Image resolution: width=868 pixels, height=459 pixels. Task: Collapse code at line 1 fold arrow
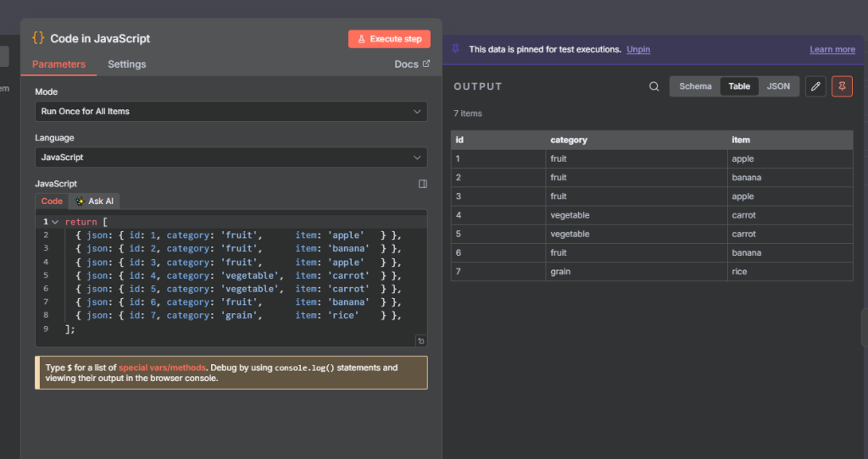(55, 222)
